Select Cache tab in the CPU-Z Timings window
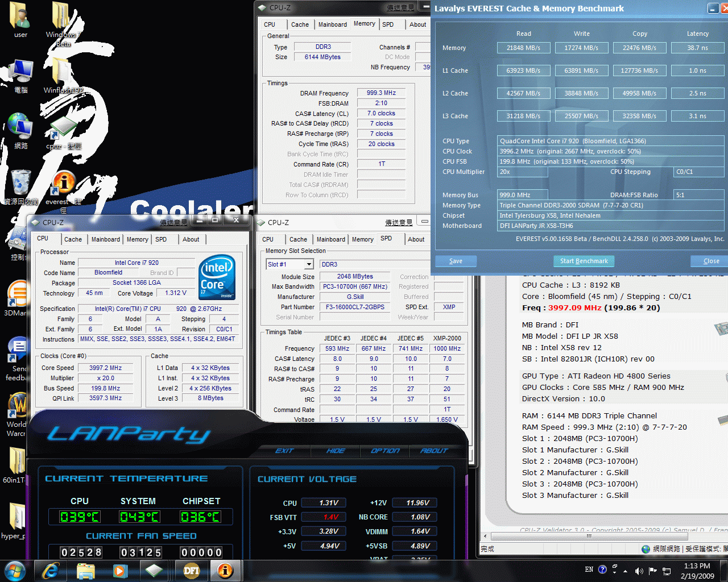 click(300, 24)
